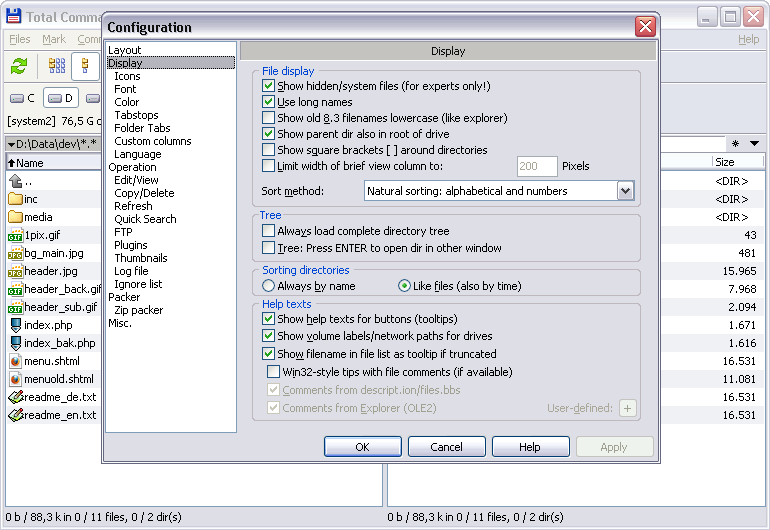Click the Cancel button
This screenshot has height=530, width=770.
446,447
